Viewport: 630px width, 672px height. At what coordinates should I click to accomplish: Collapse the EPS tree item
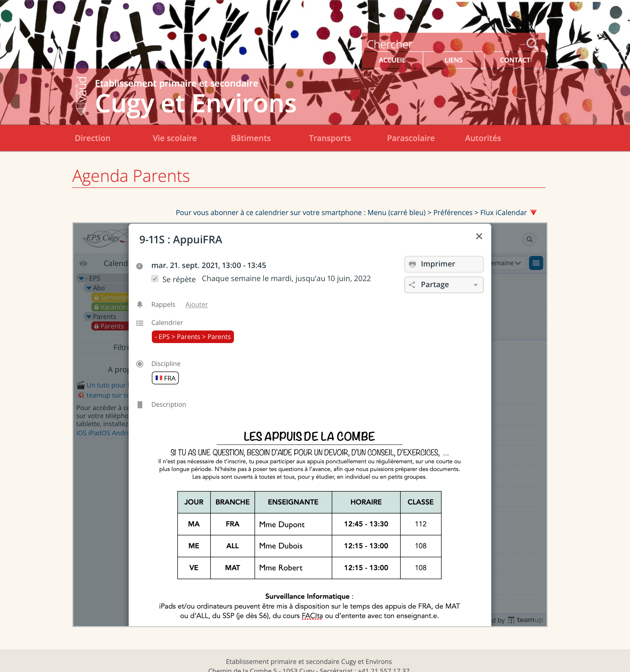point(83,277)
